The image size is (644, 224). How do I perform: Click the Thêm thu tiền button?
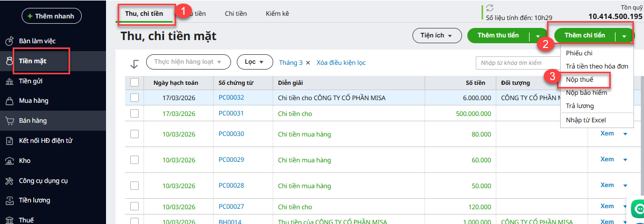[x=498, y=35]
